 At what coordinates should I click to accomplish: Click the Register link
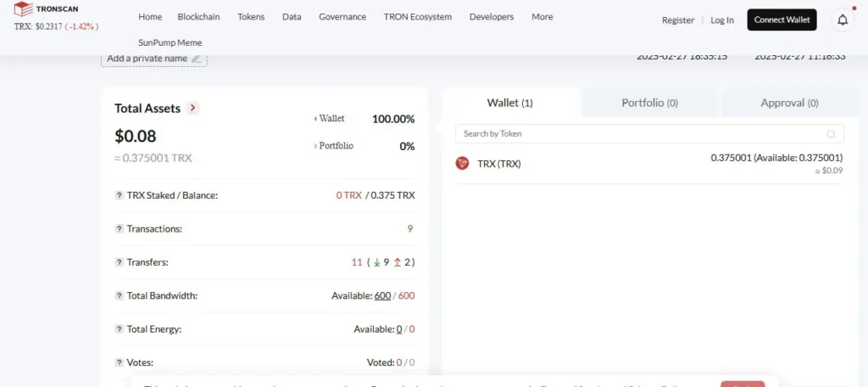(x=677, y=20)
